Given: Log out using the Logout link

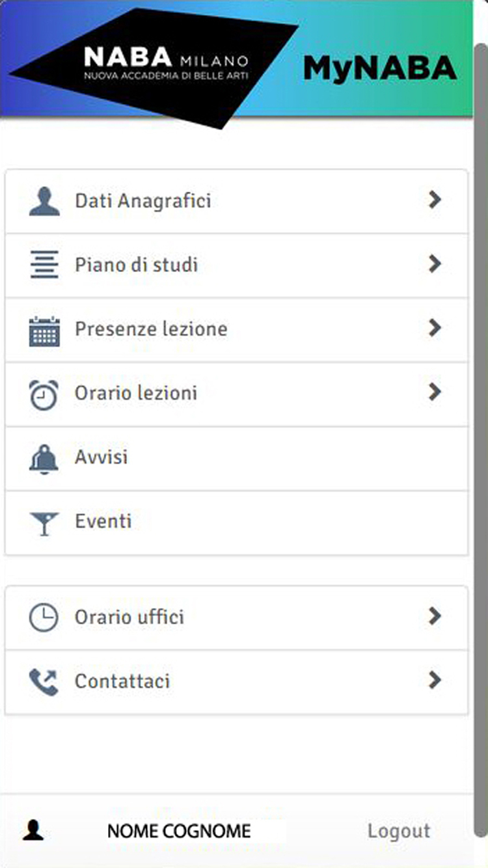Looking at the screenshot, I should pos(398,831).
